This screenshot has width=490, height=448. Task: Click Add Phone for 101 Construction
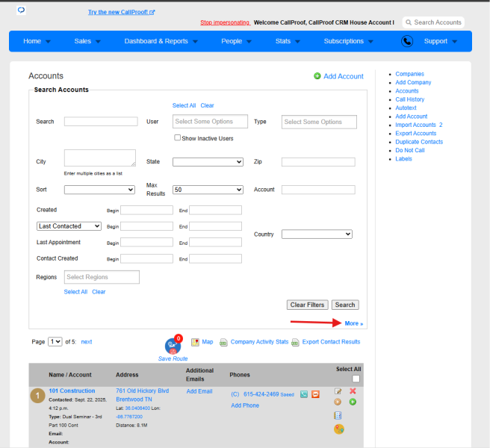(x=245, y=405)
